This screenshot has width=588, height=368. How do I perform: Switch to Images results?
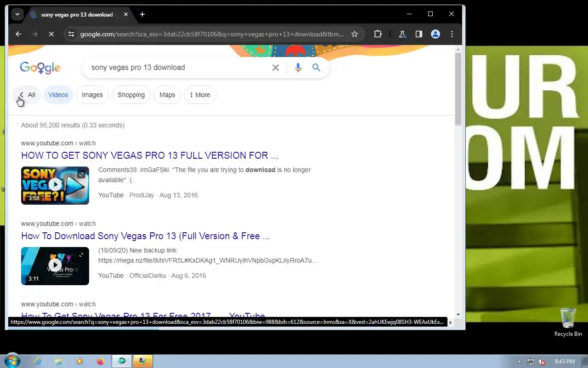(92, 95)
